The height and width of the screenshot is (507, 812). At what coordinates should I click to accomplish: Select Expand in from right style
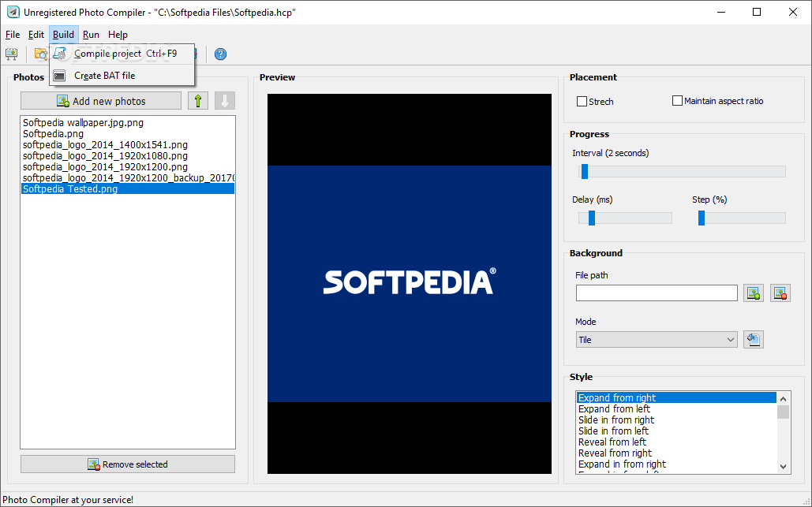click(x=676, y=464)
